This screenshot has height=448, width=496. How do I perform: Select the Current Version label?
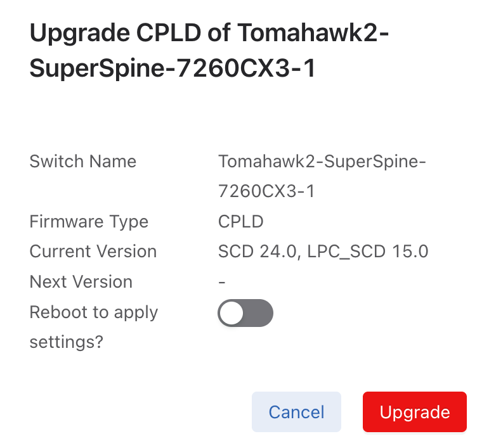[93, 252]
